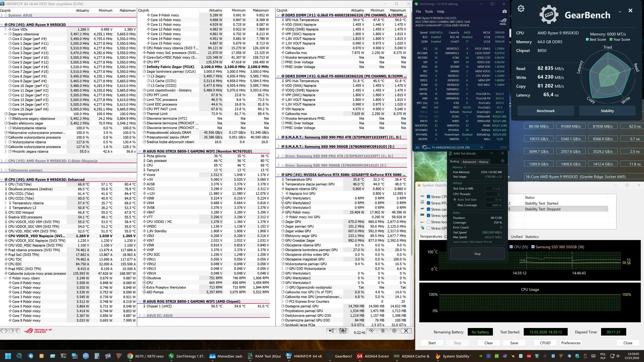This screenshot has height=362, width=644.
Task: Open ZenTimings DIMM slot dropdown
Action: point(481,148)
